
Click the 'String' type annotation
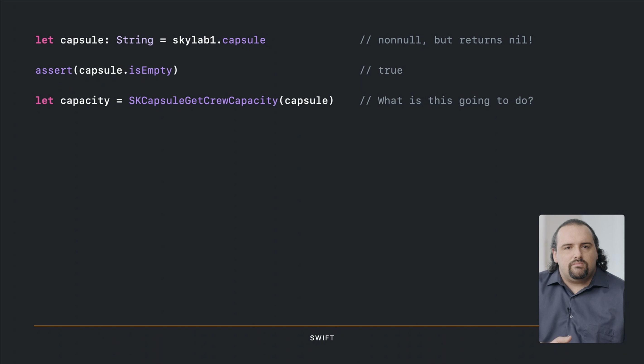coord(135,41)
